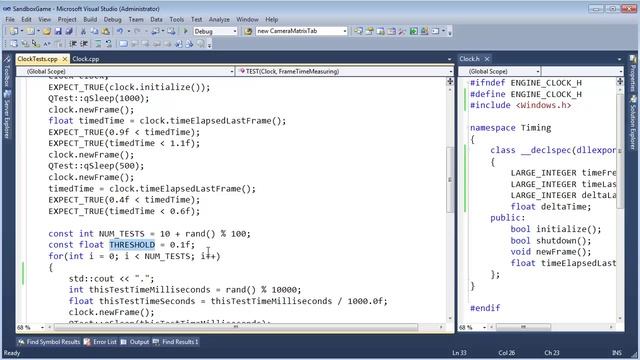Click the Clock.h horizontal scrollbar

tap(523, 327)
